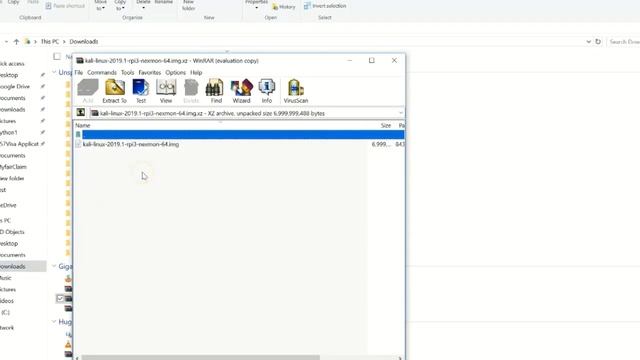The width and height of the screenshot is (640, 360).
Task: Click This PC in Explorer breadcrumb
Action: click(50, 42)
